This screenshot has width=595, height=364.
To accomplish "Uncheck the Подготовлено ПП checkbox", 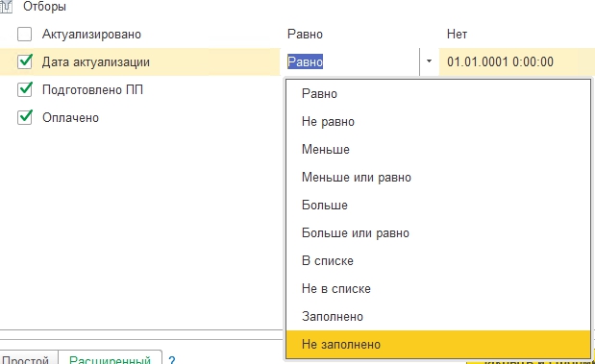I will [25, 89].
